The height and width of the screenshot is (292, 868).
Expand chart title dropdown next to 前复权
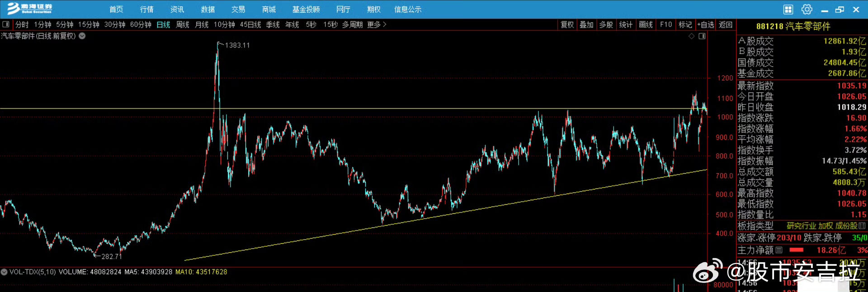[x=82, y=36]
